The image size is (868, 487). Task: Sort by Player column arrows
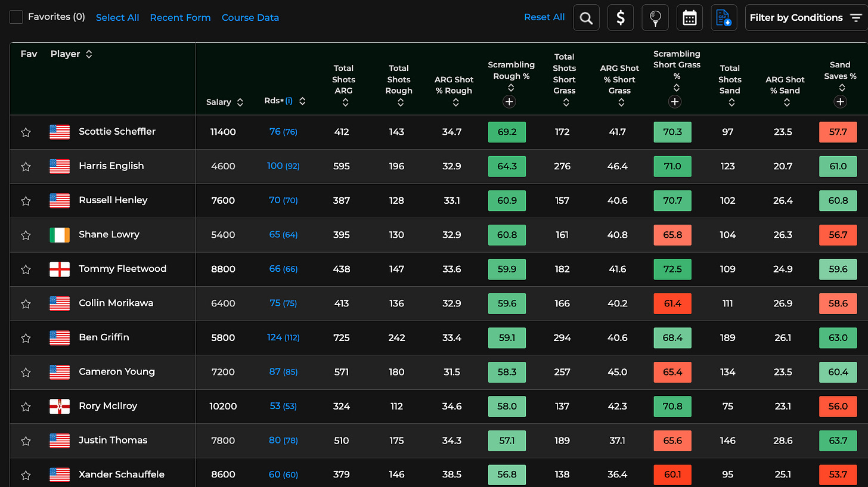coord(89,54)
